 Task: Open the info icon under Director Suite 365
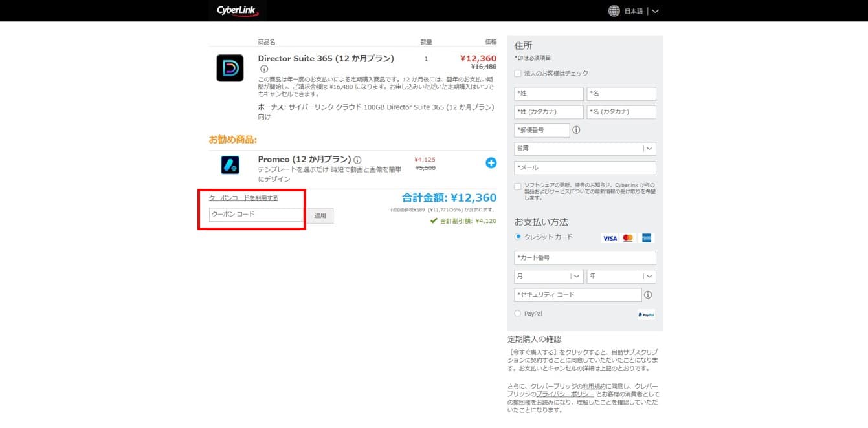[264, 69]
